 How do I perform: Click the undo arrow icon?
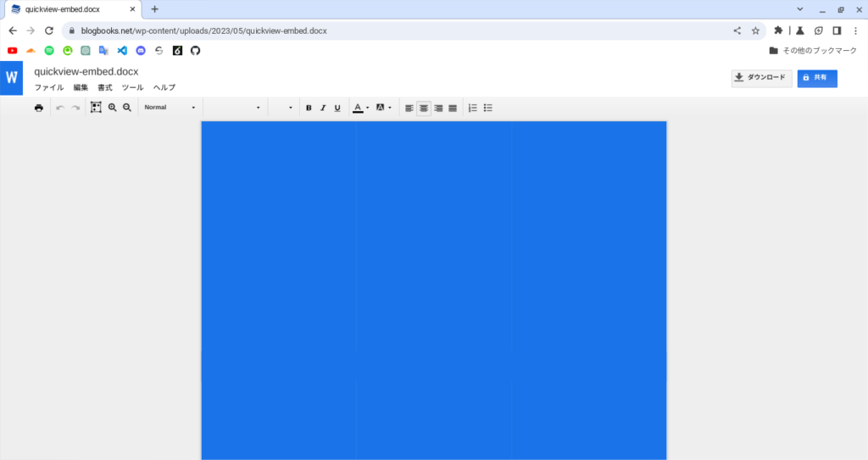(x=60, y=108)
